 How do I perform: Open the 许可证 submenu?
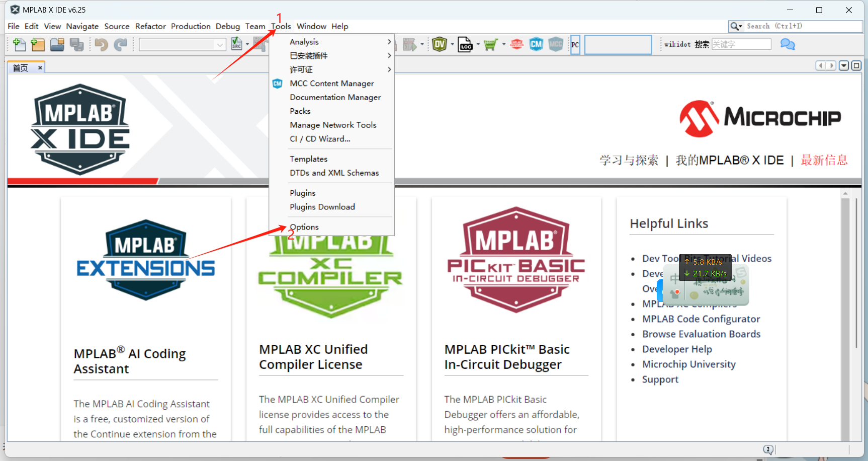[x=332, y=69]
